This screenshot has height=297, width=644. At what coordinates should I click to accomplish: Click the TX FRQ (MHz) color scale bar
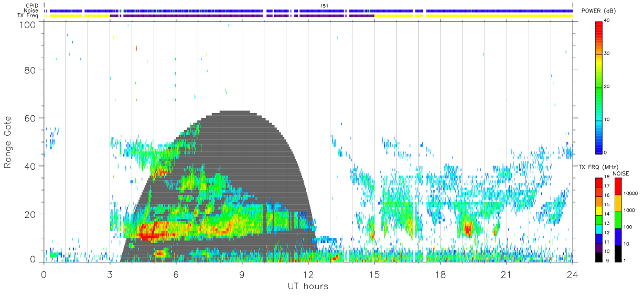click(x=599, y=219)
